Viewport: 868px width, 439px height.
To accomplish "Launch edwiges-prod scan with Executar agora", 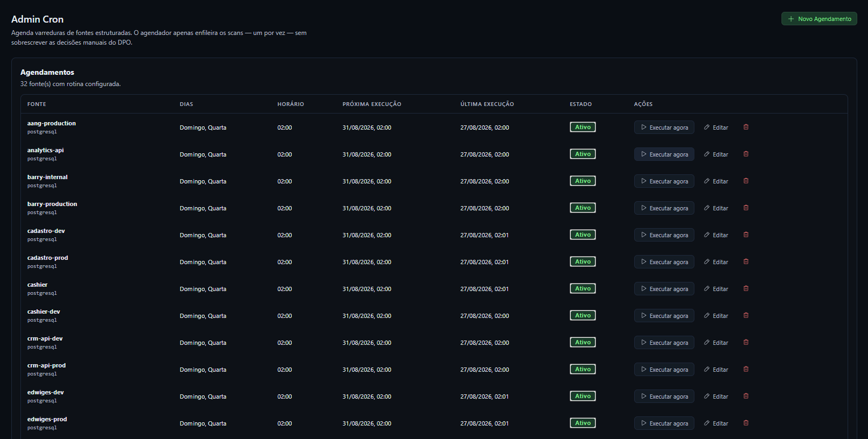I will [x=664, y=423].
